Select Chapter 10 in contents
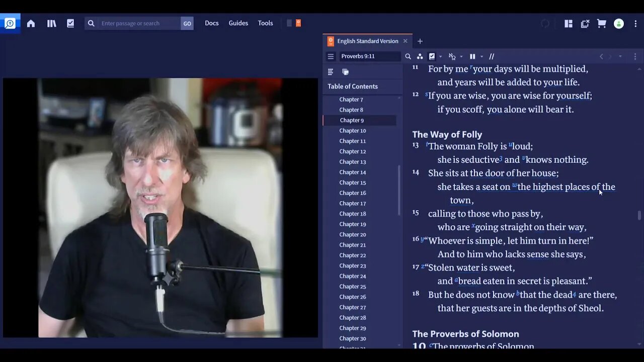Viewport: 644px width, 362px height. point(353,131)
